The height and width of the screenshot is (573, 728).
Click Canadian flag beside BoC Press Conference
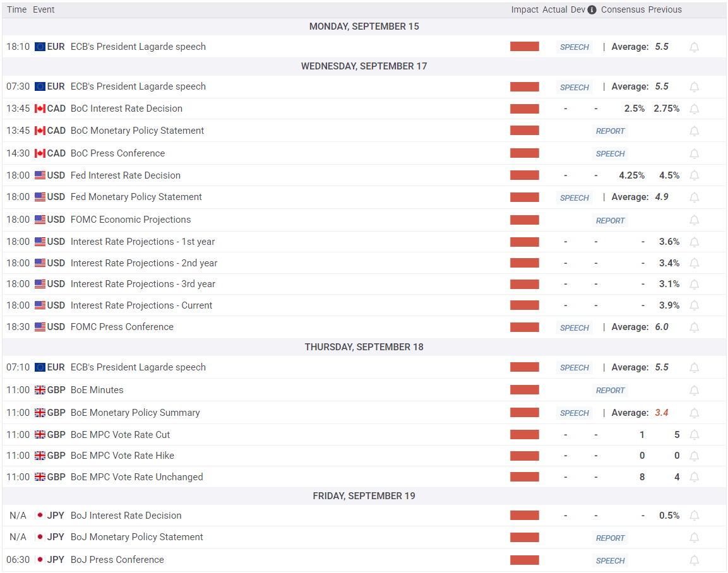point(40,153)
